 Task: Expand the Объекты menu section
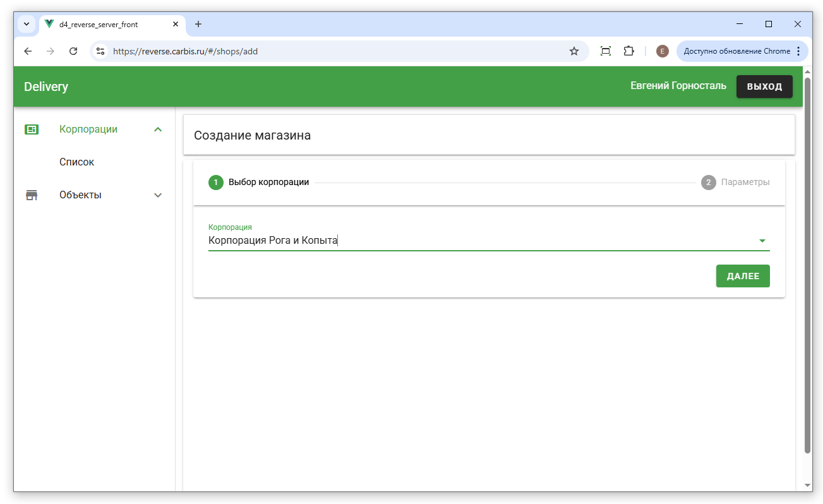158,195
